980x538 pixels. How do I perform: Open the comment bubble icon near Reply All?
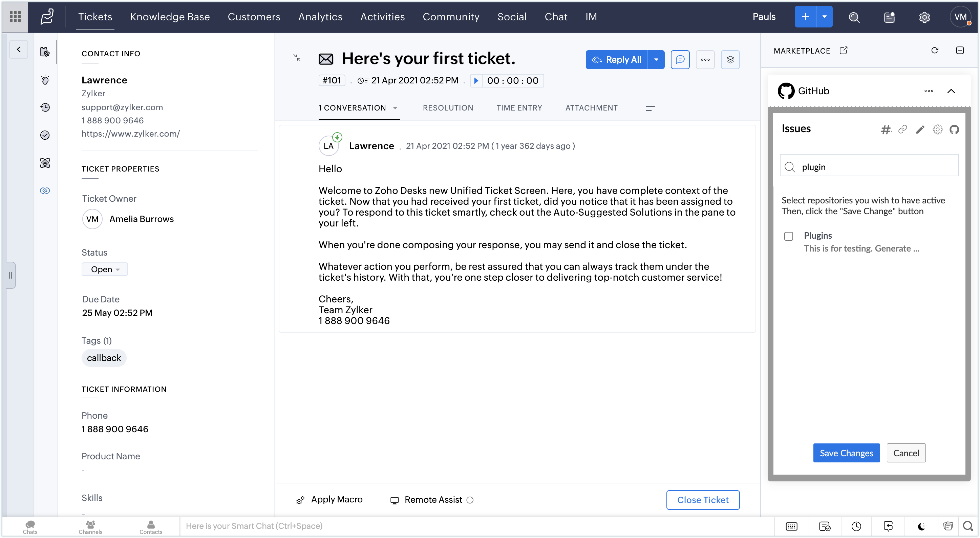tap(680, 60)
